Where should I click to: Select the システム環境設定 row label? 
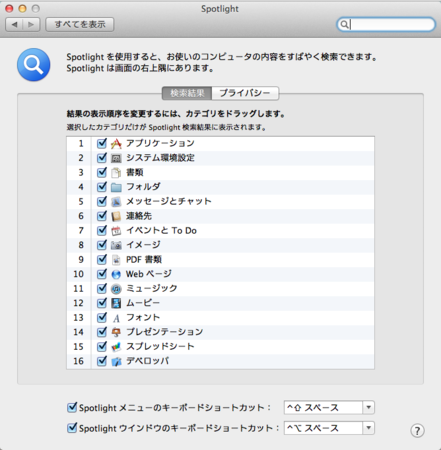point(160,158)
